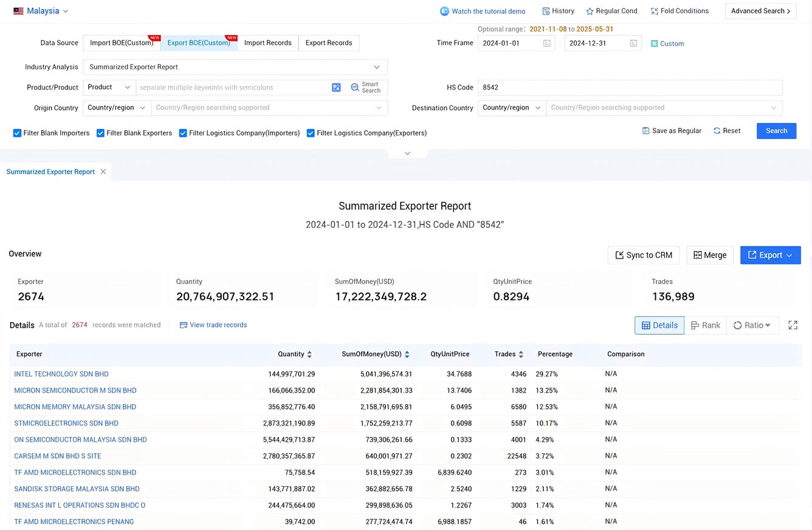The image size is (812, 530).
Task: Click the image search icon in Product field
Action: [x=336, y=88]
